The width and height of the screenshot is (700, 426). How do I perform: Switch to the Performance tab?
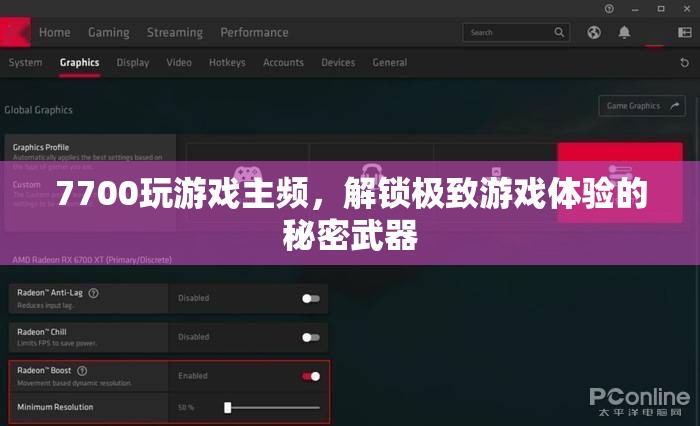(254, 33)
